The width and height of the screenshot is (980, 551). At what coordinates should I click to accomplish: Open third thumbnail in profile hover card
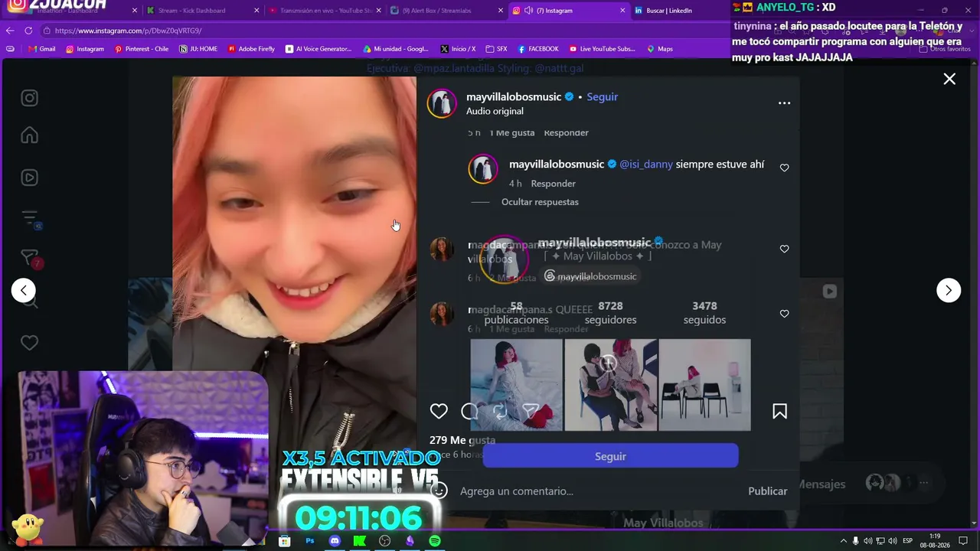pyautogui.click(x=704, y=385)
